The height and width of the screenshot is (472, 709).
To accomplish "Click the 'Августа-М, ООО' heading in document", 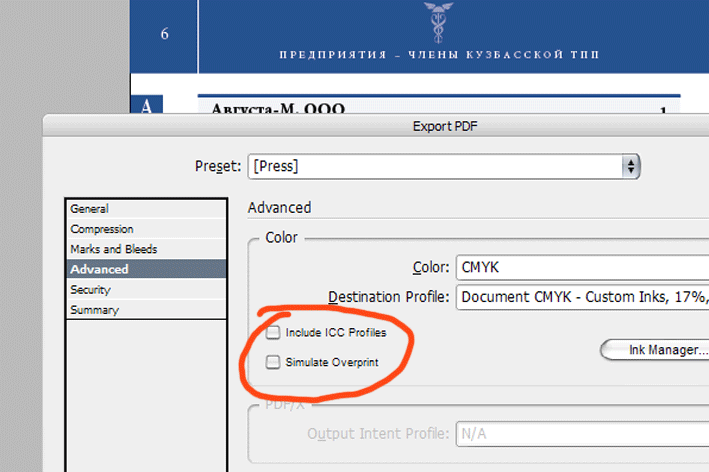I will pyautogui.click(x=278, y=109).
